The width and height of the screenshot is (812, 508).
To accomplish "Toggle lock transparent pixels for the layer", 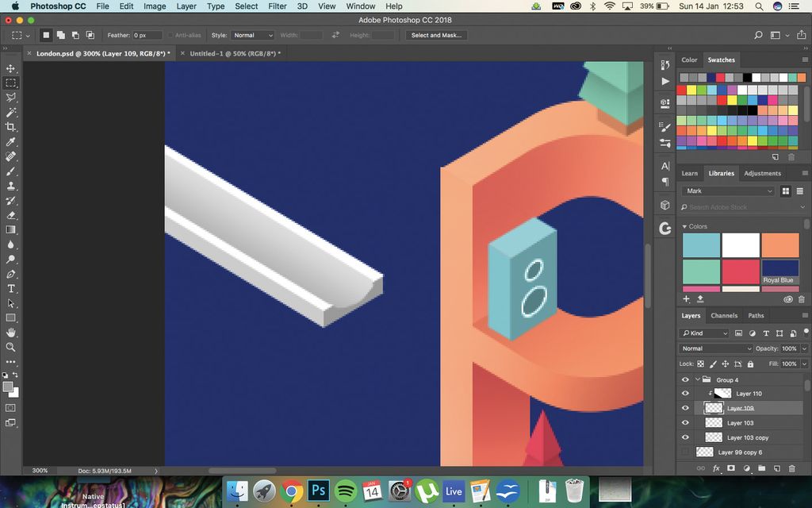I will pyautogui.click(x=699, y=363).
